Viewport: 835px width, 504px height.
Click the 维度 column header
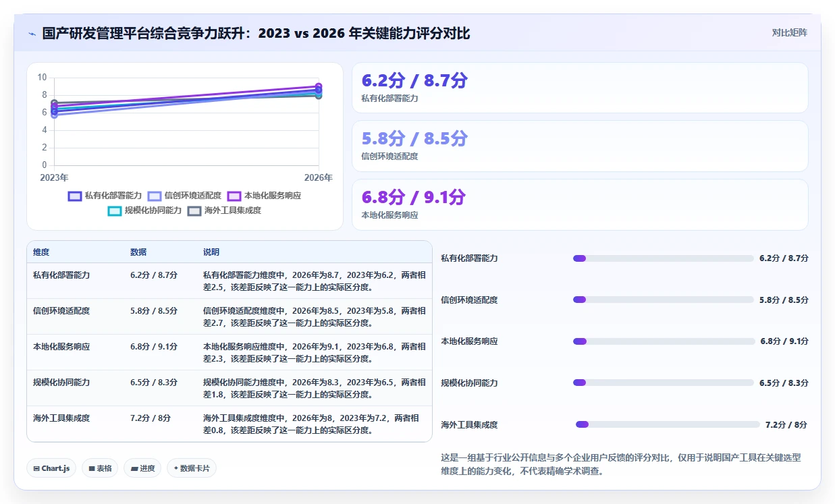pyautogui.click(x=41, y=252)
